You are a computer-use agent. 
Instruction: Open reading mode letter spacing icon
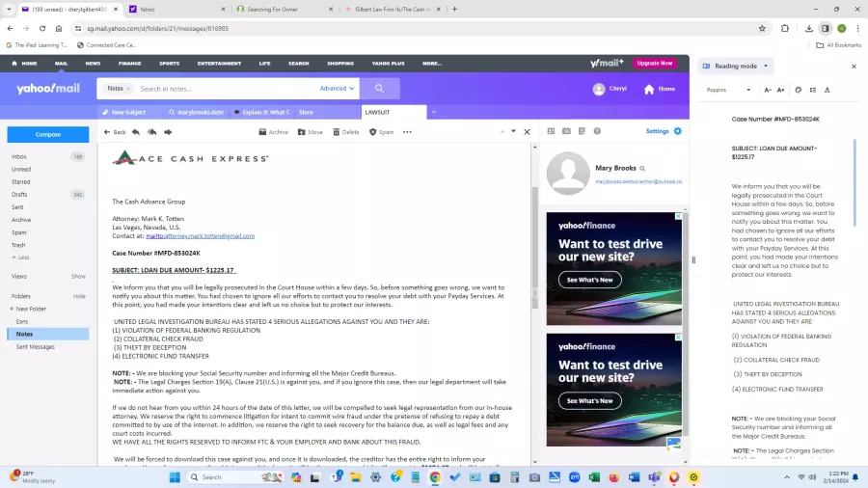click(827, 90)
